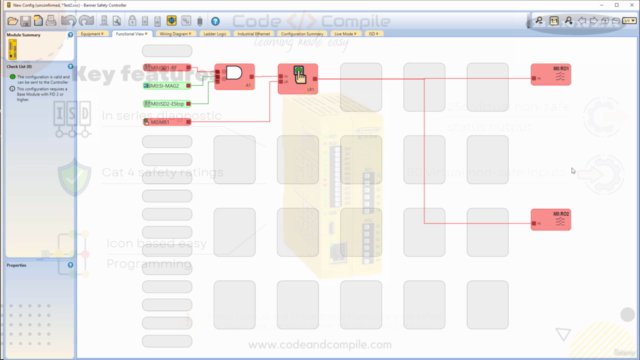Open the Industrial Ethernet tab
640x360 pixels.
pyautogui.click(x=253, y=33)
